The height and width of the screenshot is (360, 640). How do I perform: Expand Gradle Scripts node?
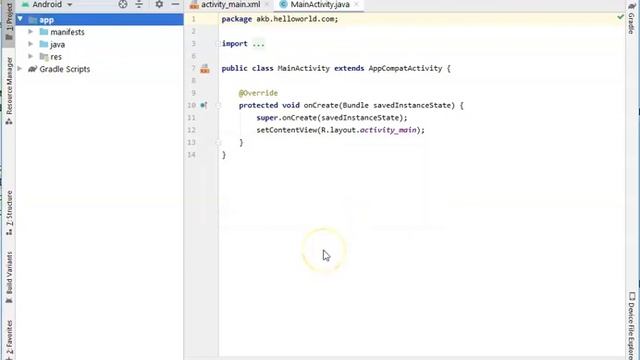coord(20,69)
